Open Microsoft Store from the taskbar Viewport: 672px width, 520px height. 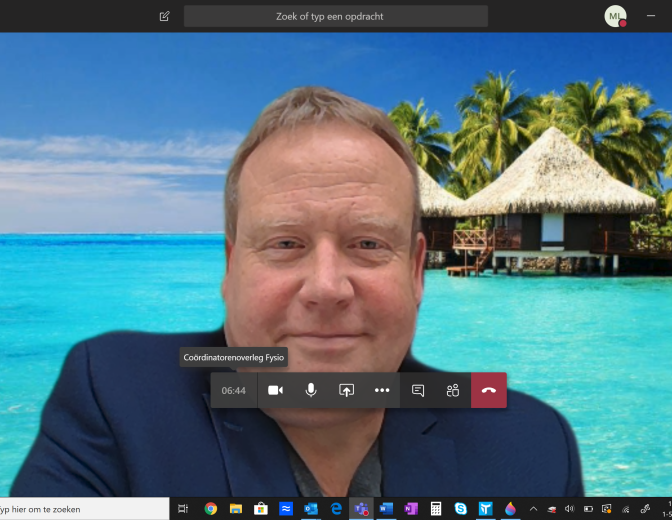(261, 509)
